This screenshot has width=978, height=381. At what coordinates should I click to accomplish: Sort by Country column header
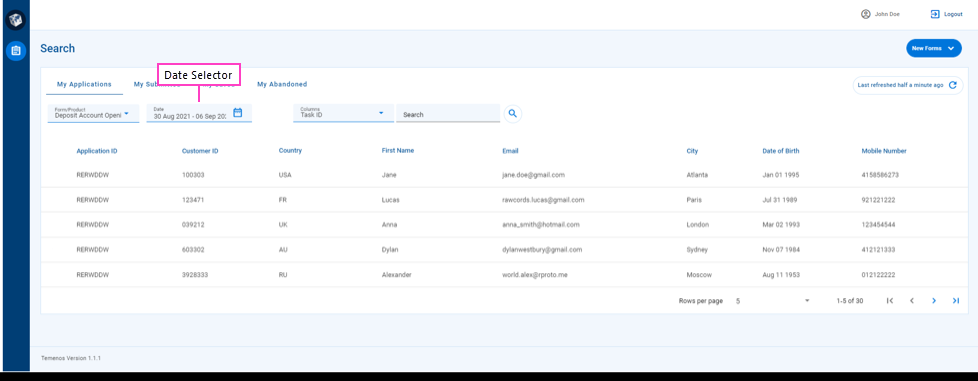290,150
